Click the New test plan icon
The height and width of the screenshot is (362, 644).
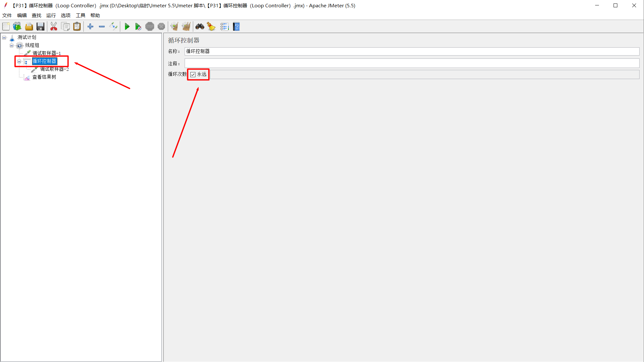(x=6, y=27)
